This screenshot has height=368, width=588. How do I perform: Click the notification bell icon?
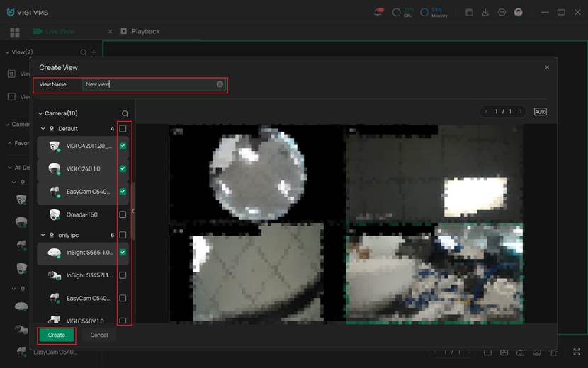pyautogui.click(x=378, y=12)
